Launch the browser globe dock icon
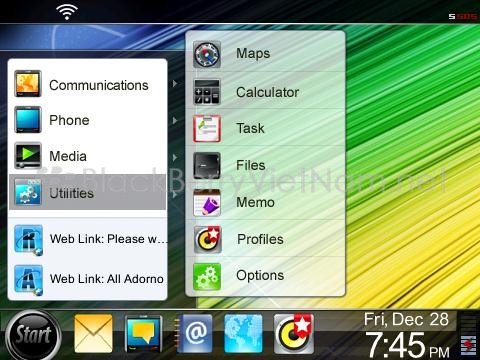480x360 pixels. click(x=243, y=333)
